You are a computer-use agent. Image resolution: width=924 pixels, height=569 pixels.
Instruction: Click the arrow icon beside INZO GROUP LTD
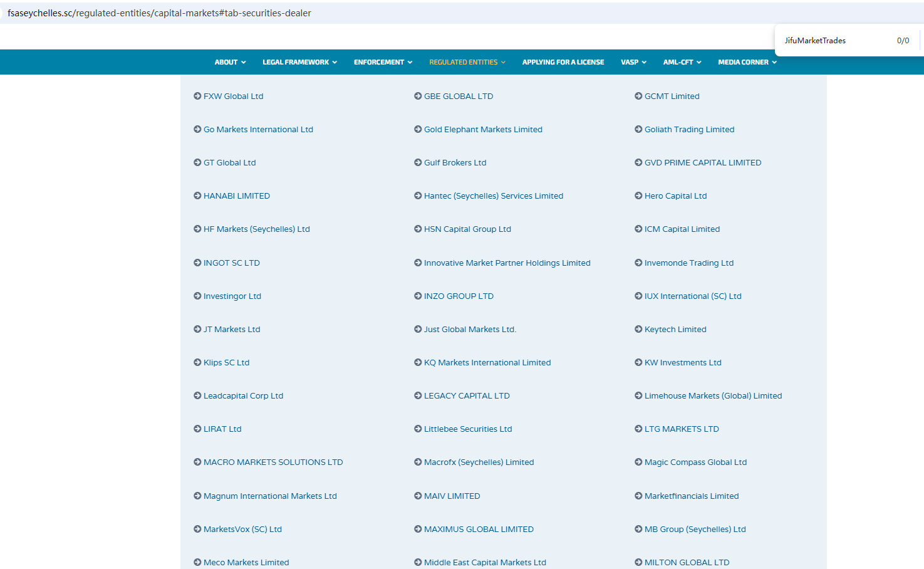coord(418,296)
